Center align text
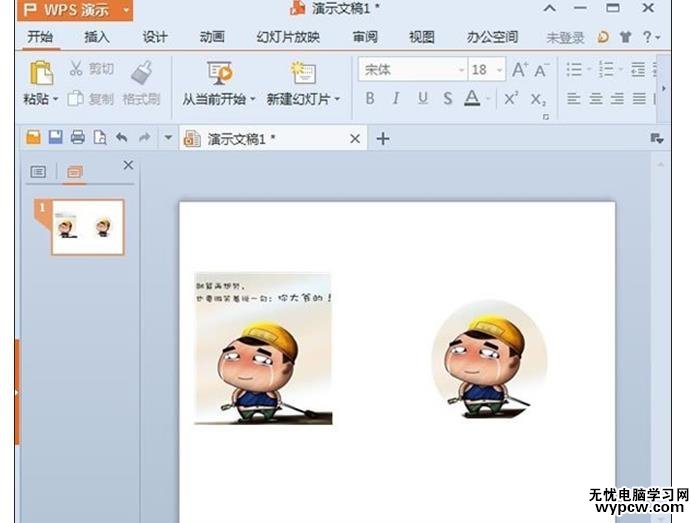 (596, 98)
